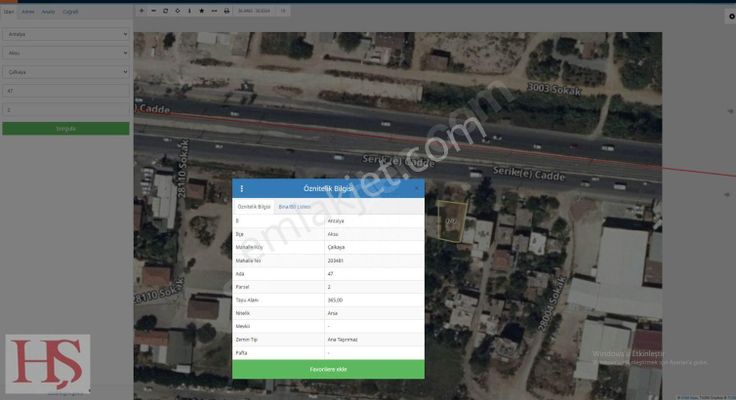Close the Öznitelik Bilgisi popup
Screen dimensions: 736x400
(x=416, y=188)
